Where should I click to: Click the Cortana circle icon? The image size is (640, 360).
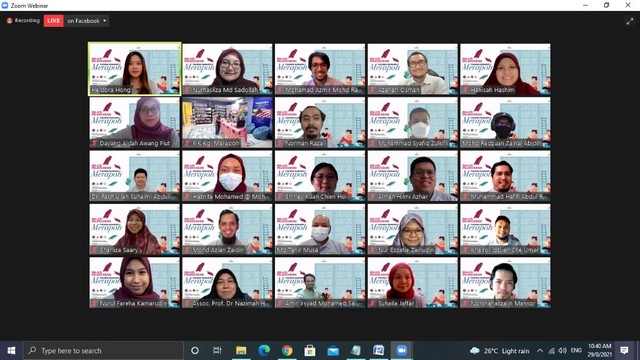[195, 350]
